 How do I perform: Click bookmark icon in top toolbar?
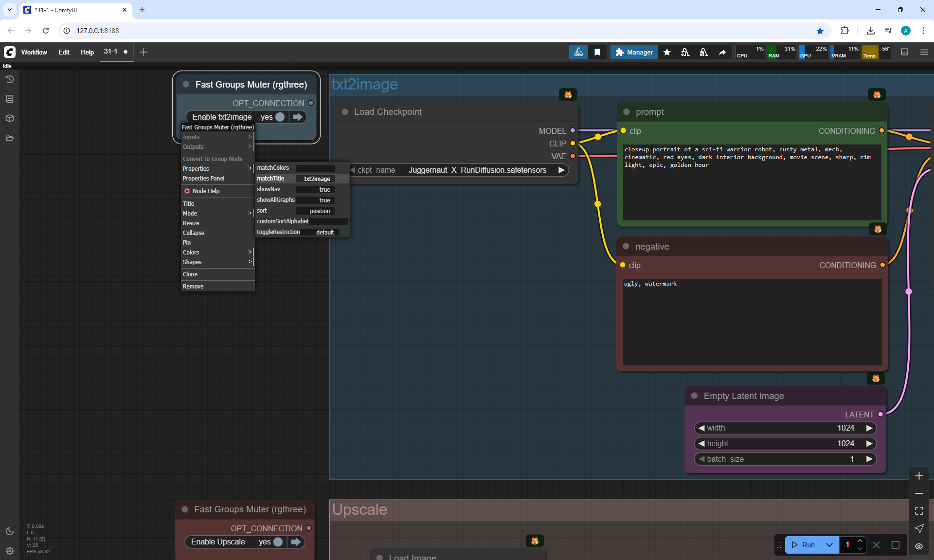pos(597,52)
